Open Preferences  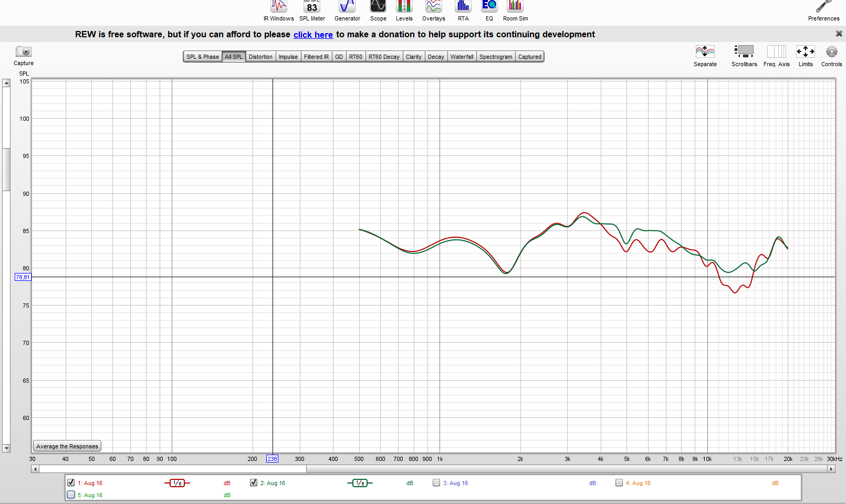coord(823,10)
